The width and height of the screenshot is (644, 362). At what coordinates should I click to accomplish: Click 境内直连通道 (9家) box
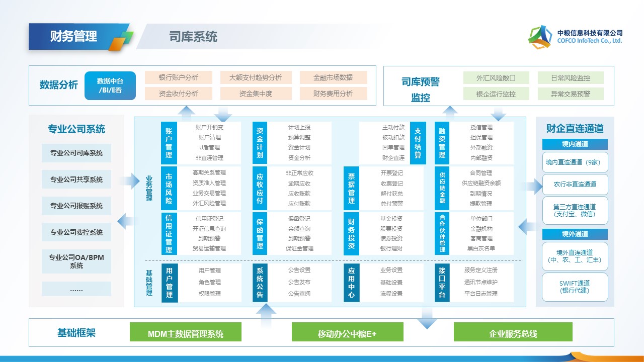[x=575, y=162]
